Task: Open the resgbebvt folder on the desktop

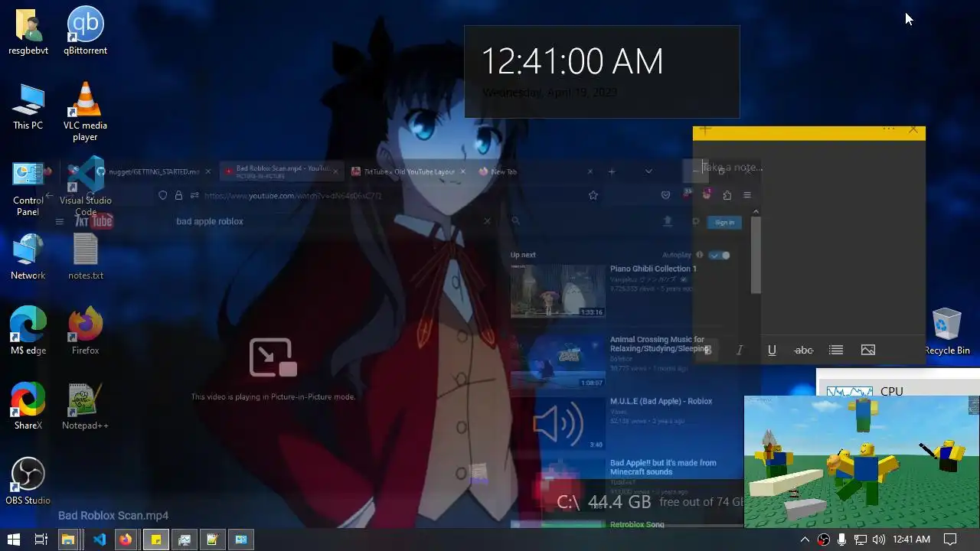Action: (28, 32)
